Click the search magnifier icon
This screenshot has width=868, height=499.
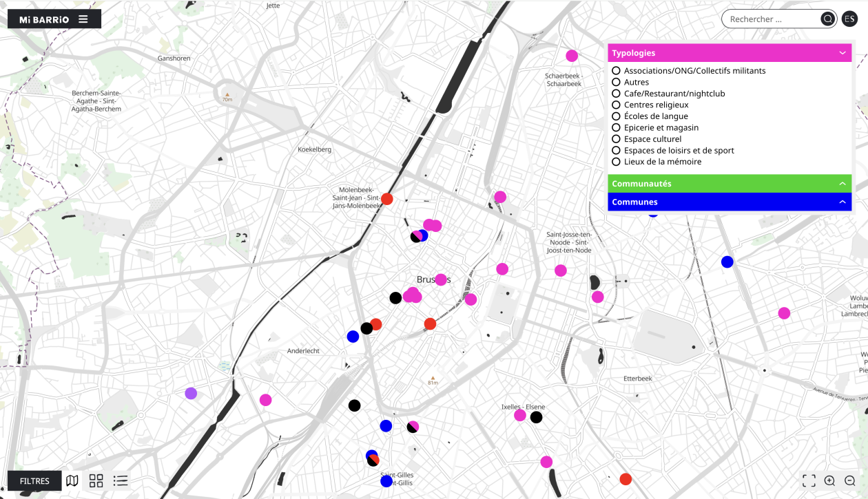[827, 19]
